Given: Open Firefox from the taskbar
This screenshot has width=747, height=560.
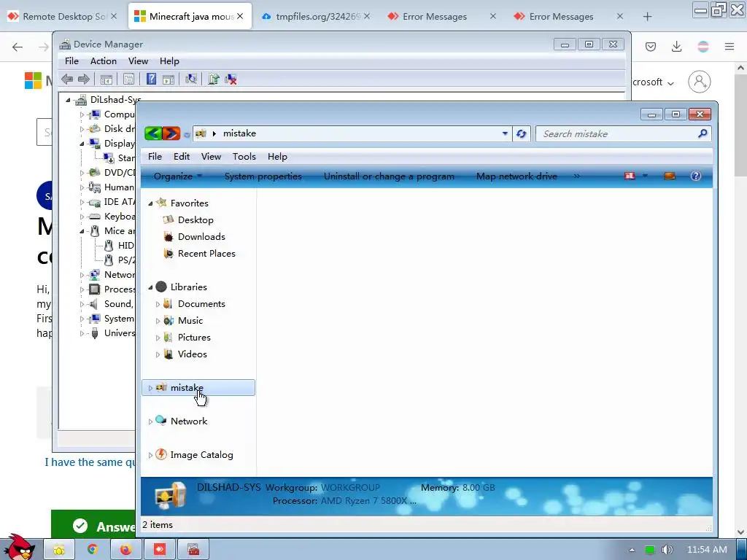Looking at the screenshot, I should pyautogui.click(x=125, y=550).
